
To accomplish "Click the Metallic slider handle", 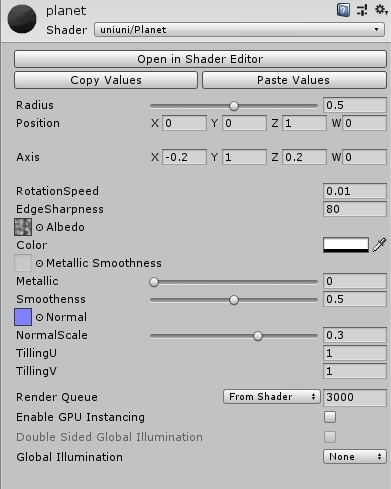I will (x=154, y=282).
